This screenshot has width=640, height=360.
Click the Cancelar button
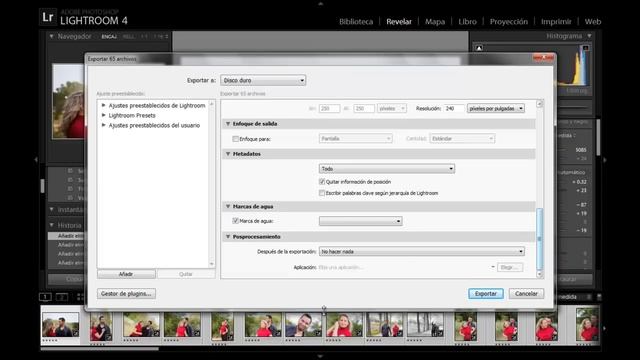[526, 293]
